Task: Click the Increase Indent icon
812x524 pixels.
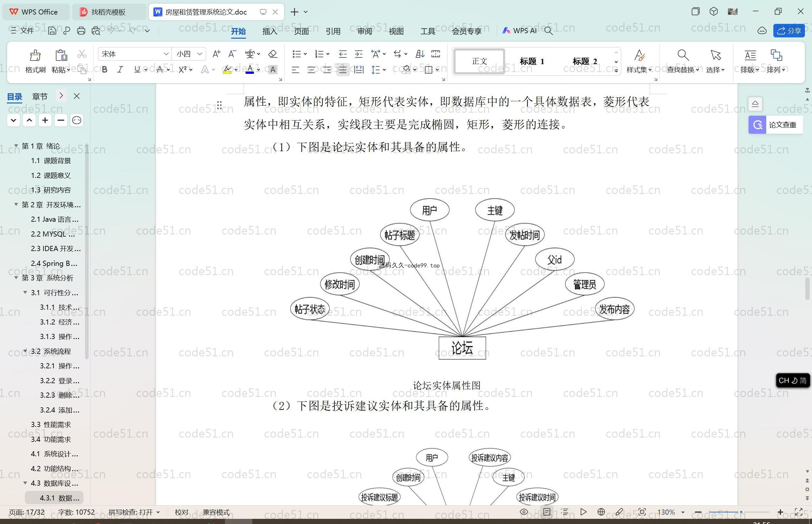Action: tap(359, 54)
